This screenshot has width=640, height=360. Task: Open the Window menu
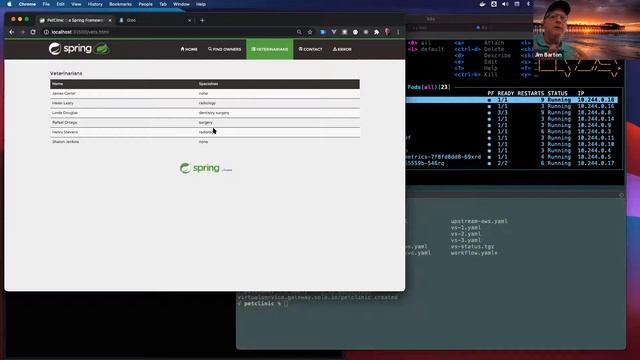coord(181,4)
